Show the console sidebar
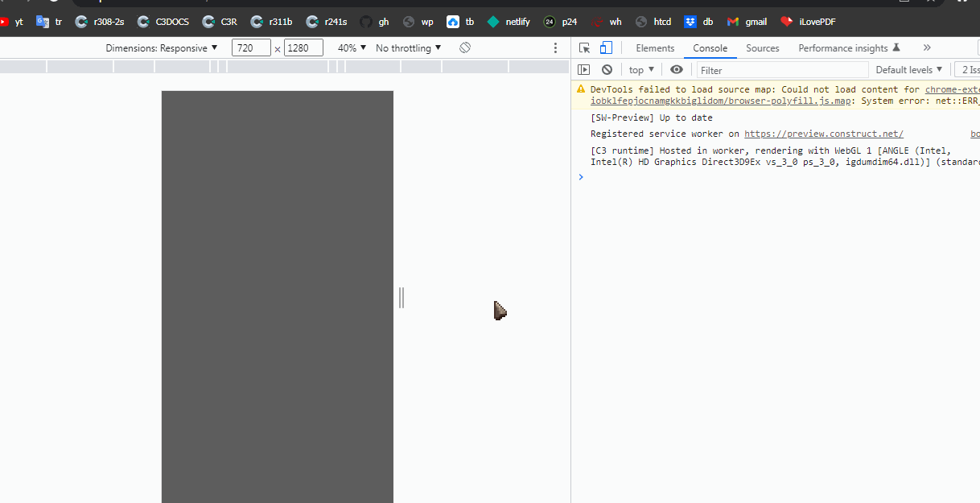 point(583,69)
